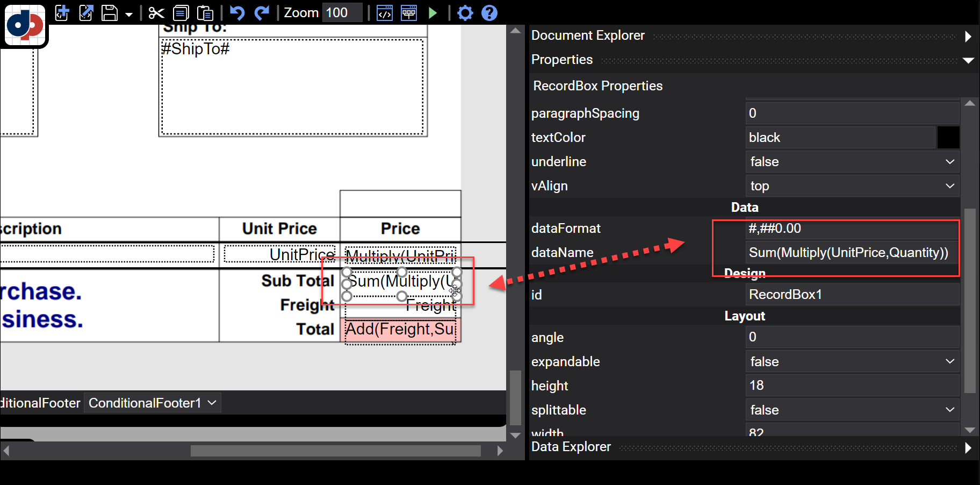Viewport: 980px width, 485px height.
Task: Open the vAlign dropdown
Action: [852, 186]
